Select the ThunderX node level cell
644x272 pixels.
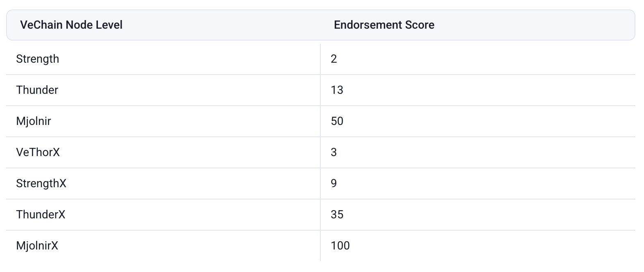coord(41,215)
